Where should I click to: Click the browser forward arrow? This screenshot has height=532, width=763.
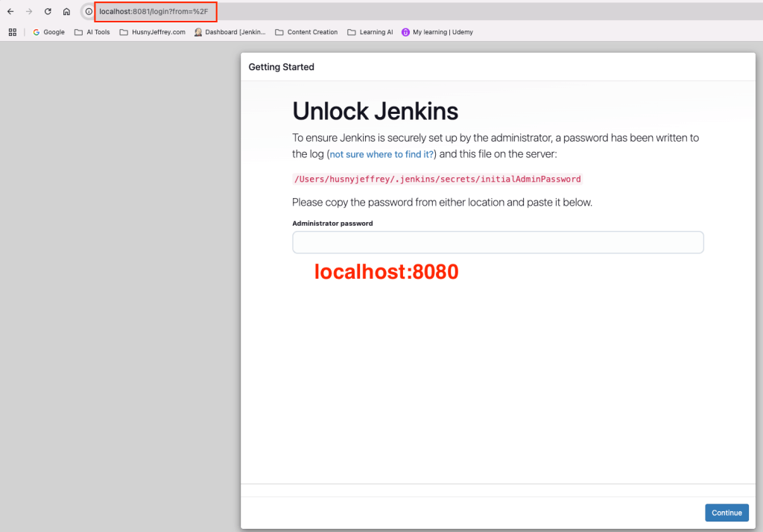[29, 11]
